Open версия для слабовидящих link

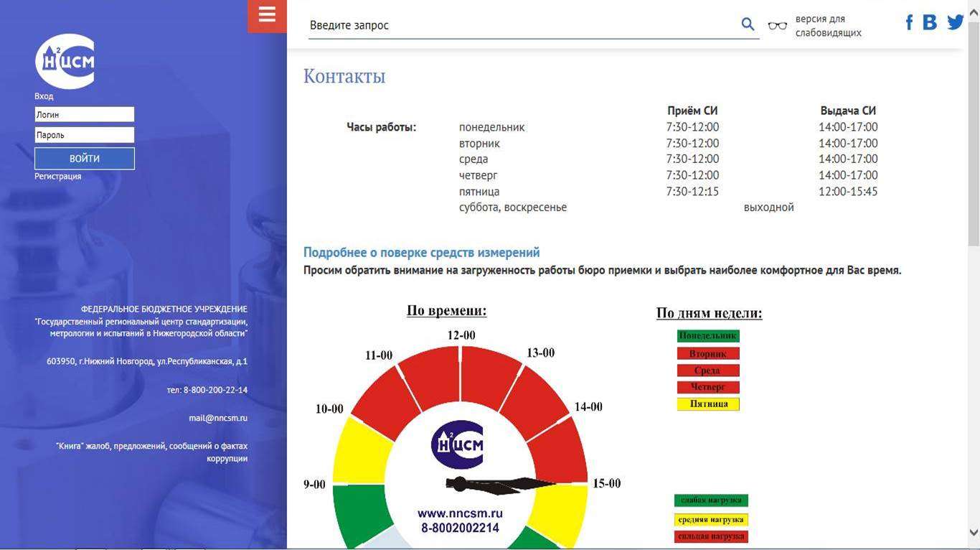pyautogui.click(x=828, y=26)
